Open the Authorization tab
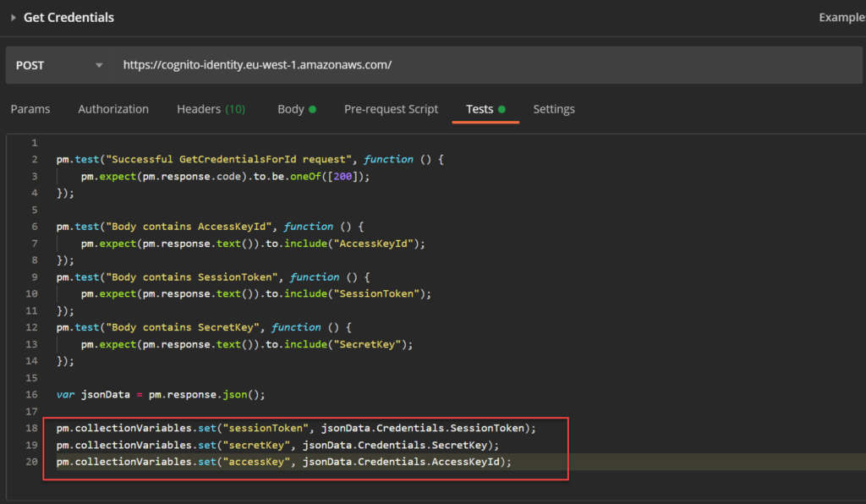The width and height of the screenshot is (866, 504). click(x=113, y=109)
